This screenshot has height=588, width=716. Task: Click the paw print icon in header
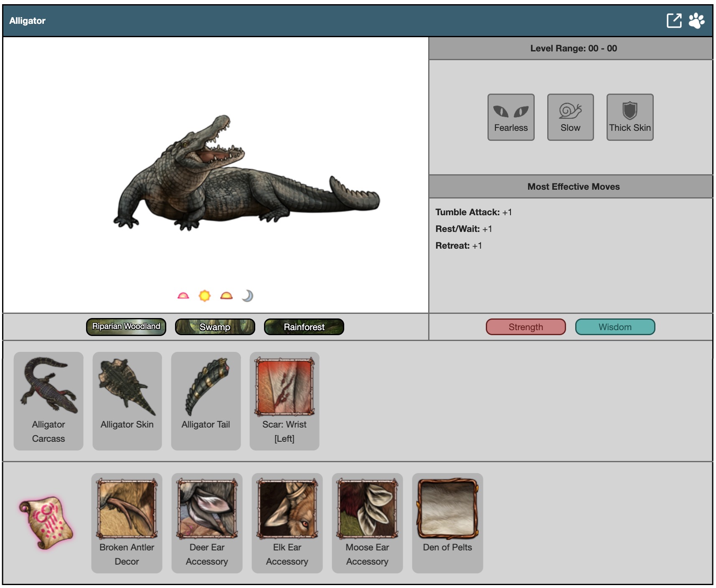click(696, 20)
